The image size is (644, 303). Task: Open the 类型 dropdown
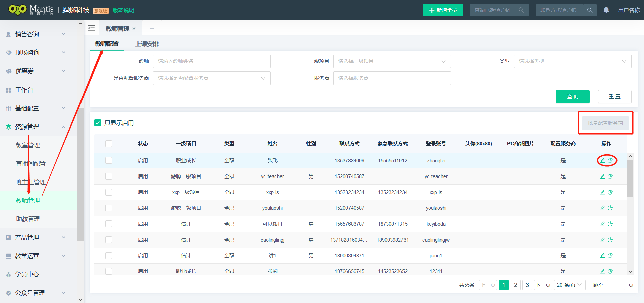click(573, 61)
